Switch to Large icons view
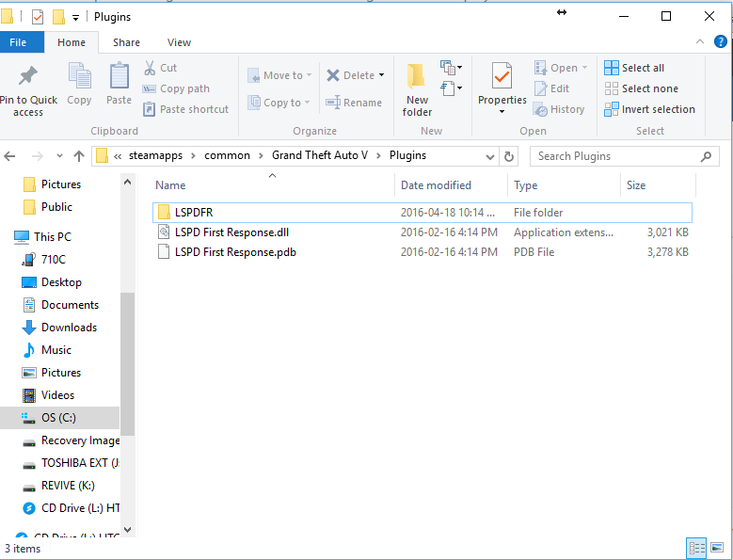Image resolution: width=733 pixels, height=560 pixels. pyautogui.click(x=717, y=548)
